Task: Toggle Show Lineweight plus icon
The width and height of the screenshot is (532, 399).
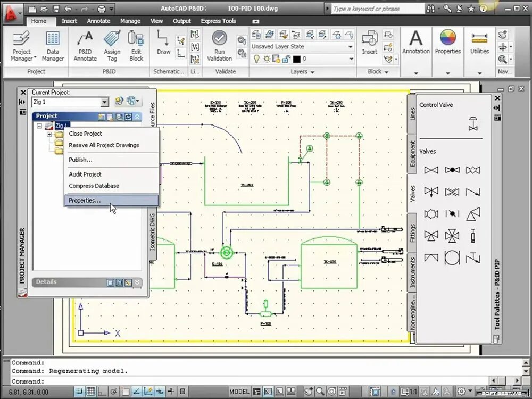Action: pyautogui.click(x=171, y=392)
